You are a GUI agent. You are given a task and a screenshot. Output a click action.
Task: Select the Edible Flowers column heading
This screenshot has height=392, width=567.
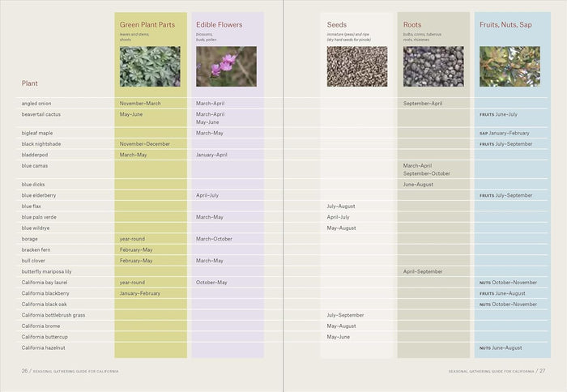(220, 24)
